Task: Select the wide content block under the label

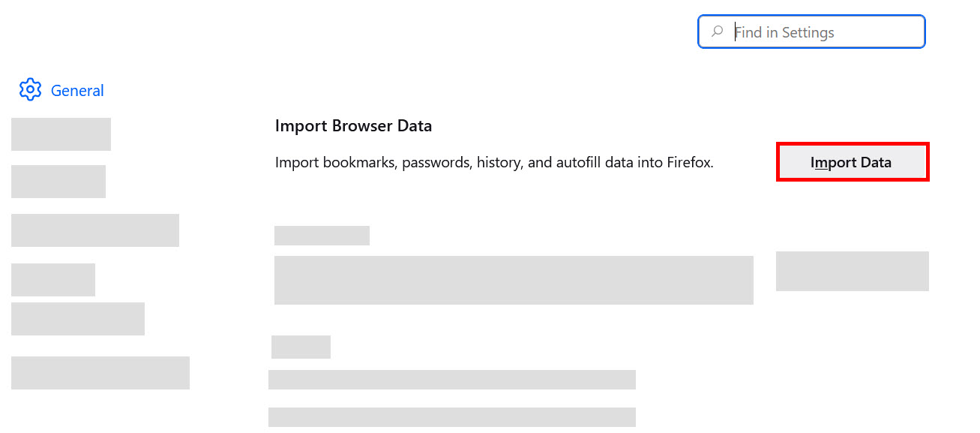Action: point(514,280)
